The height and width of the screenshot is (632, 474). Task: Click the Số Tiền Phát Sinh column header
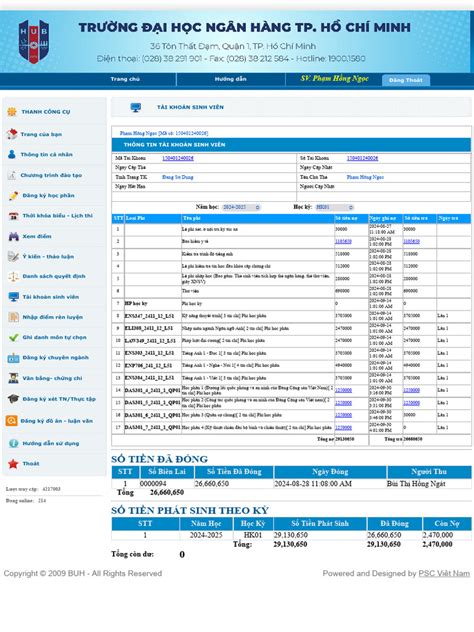(320, 523)
